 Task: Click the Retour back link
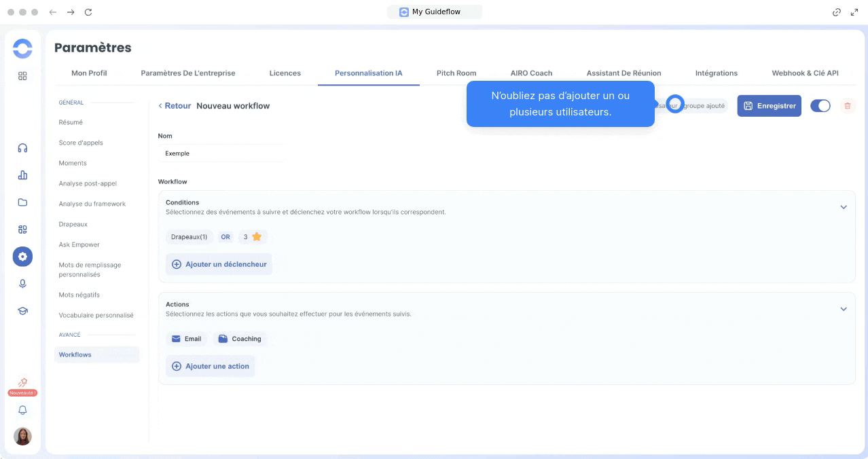(175, 106)
